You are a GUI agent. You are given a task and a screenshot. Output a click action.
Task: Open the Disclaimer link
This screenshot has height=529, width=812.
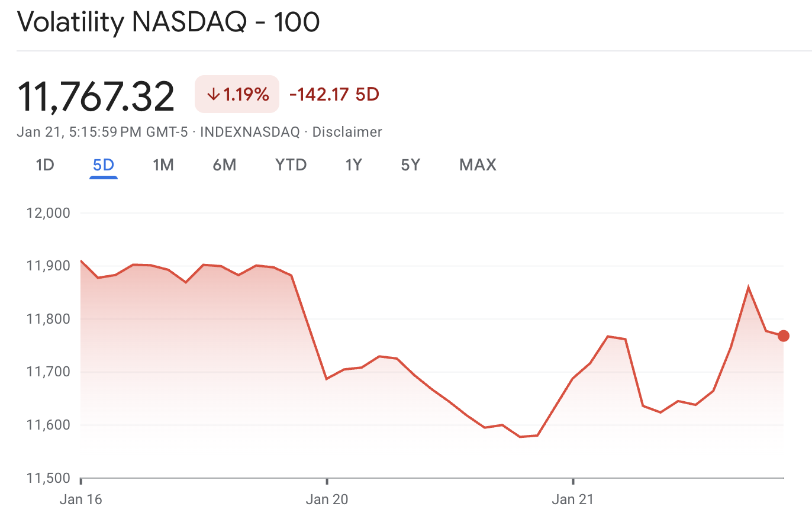pyautogui.click(x=348, y=132)
